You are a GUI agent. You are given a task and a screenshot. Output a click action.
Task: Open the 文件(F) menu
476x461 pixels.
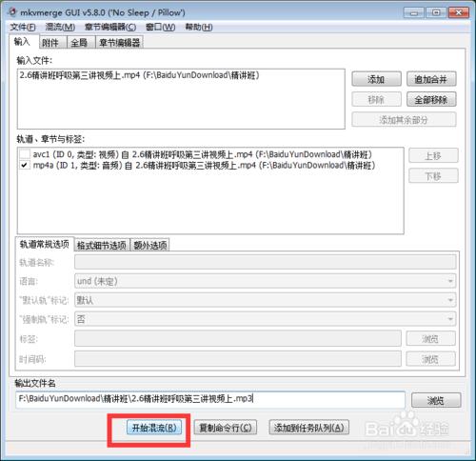[23, 28]
